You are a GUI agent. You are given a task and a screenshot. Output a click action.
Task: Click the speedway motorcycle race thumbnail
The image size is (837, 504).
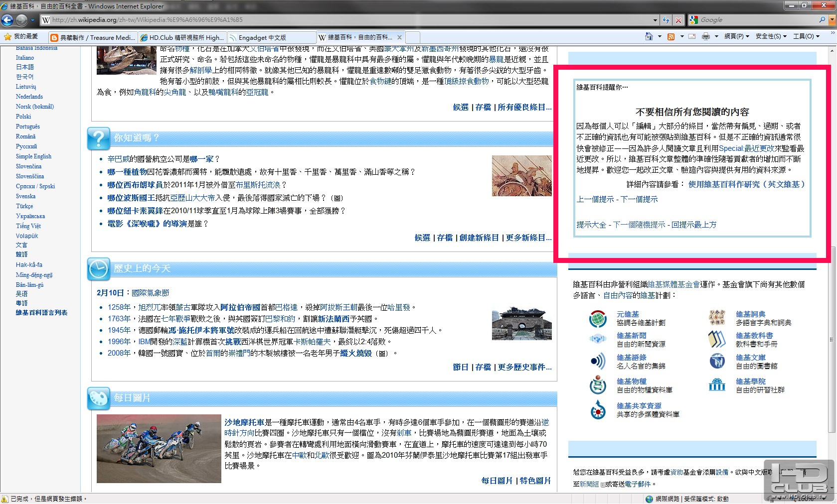coord(159,449)
